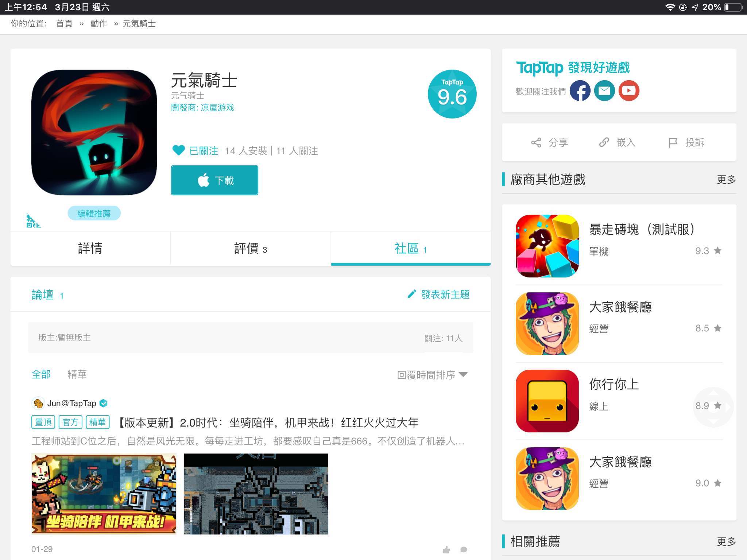This screenshot has width=747, height=560.
Task: Click the 動作 breadcrumb link
Action: point(98,24)
